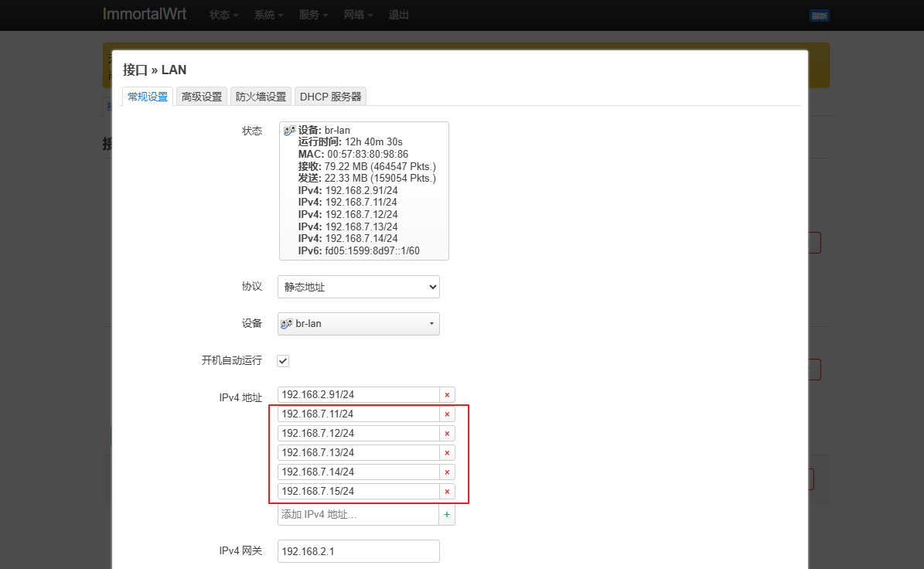Screen dimensions: 924x569
Task: Open the 协议 protocol dropdown
Action: point(358,287)
